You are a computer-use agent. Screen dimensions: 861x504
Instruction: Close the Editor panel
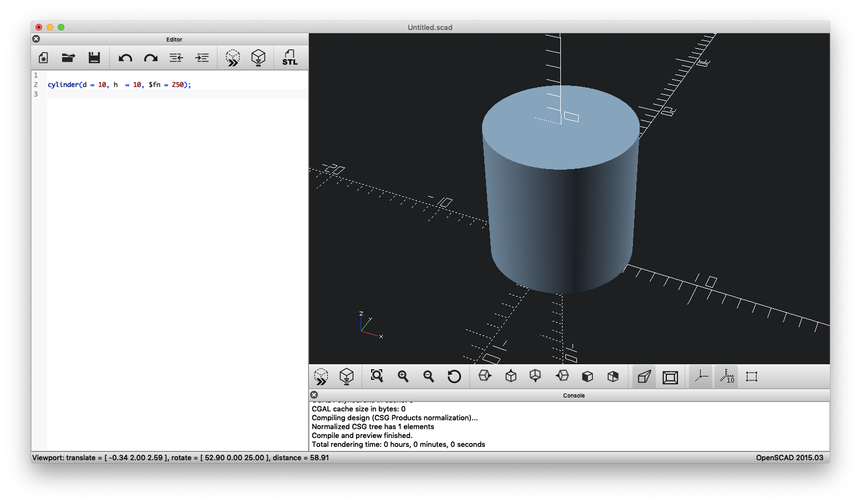(x=36, y=39)
